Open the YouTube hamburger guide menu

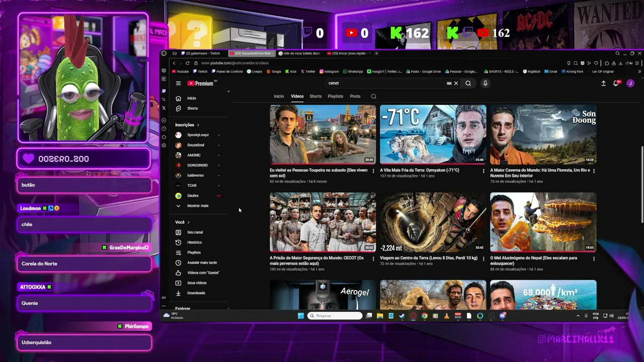point(178,83)
